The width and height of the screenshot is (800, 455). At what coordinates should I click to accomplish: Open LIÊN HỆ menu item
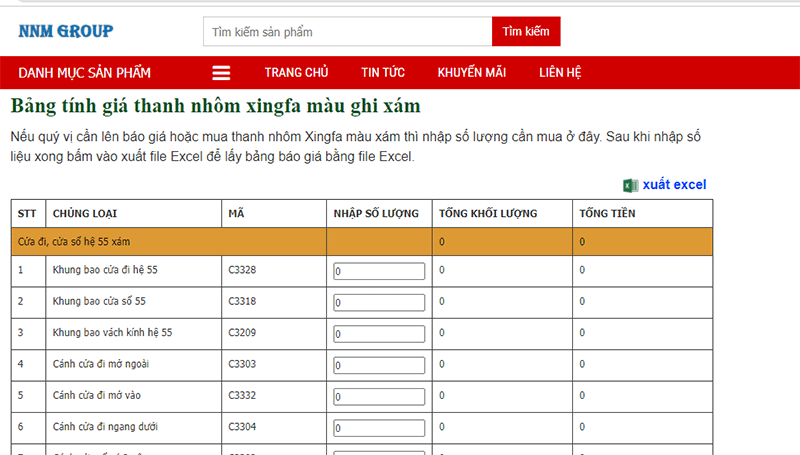(560, 72)
